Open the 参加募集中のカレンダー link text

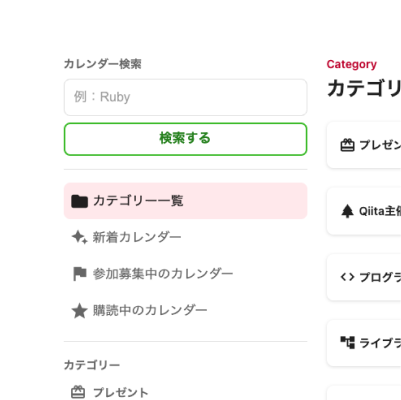pyautogui.click(x=163, y=274)
